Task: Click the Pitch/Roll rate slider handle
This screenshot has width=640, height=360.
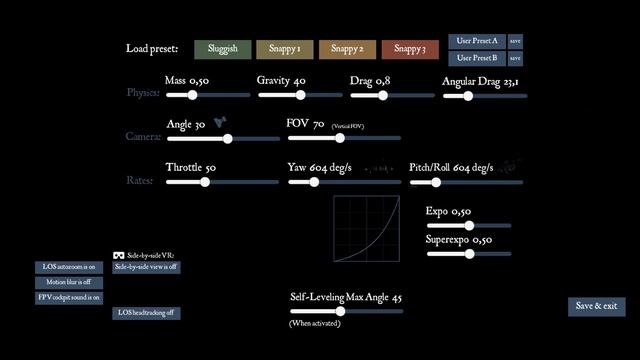Action: click(436, 182)
